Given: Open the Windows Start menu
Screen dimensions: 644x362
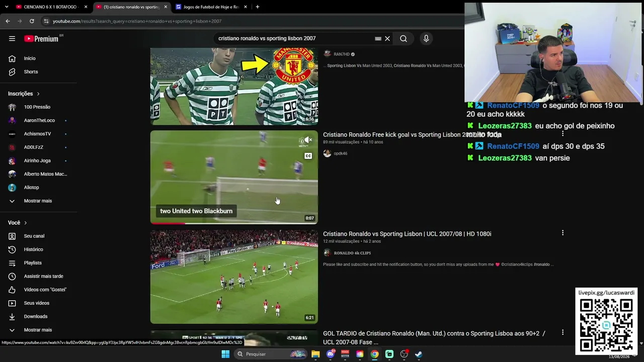Looking at the screenshot, I should (x=225, y=354).
